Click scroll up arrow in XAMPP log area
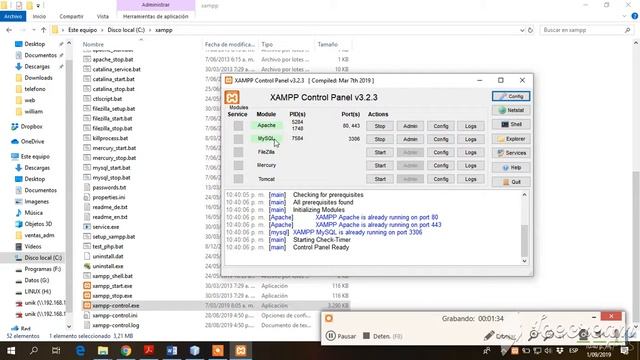 (524, 195)
